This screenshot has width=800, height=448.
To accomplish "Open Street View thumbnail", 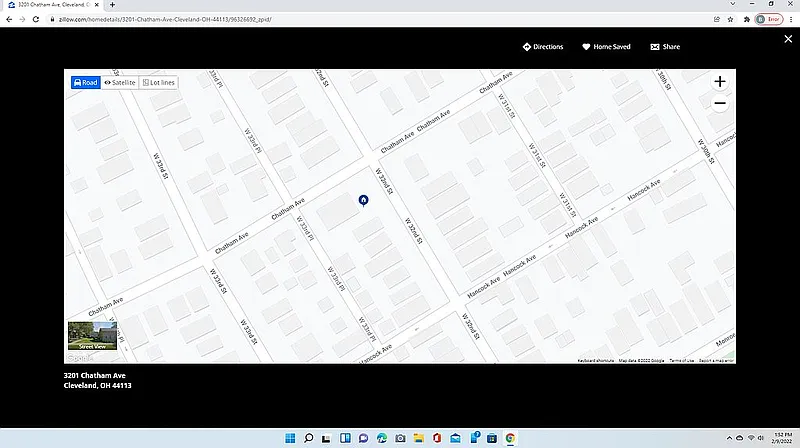I will coord(92,336).
